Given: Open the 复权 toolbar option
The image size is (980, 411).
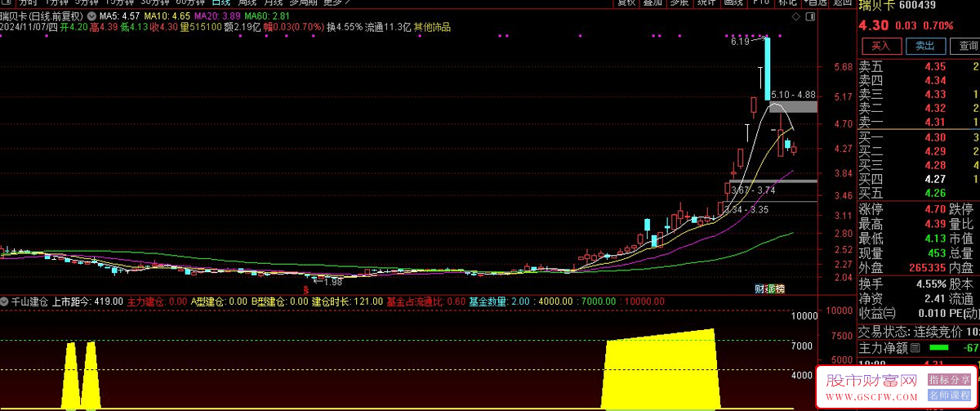Looking at the screenshot, I should click(626, 2).
